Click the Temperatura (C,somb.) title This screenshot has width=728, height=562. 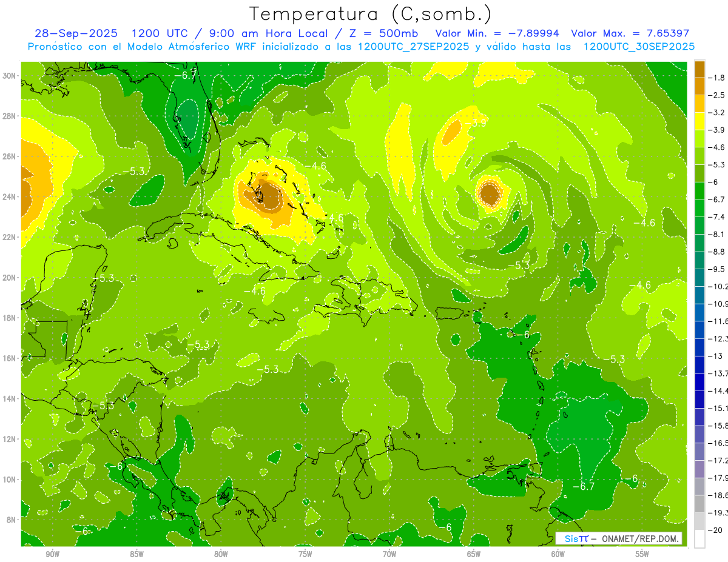pyautogui.click(x=371, y=14)
